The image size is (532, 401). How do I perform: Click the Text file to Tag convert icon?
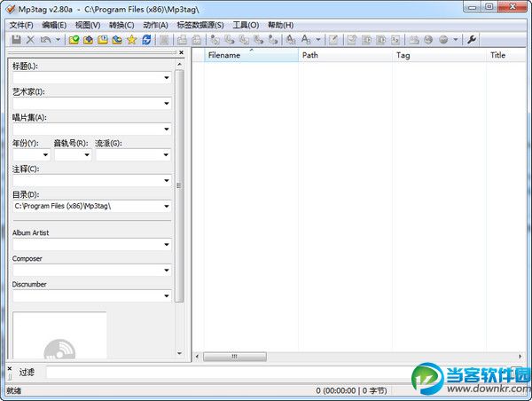pos(259,40)
